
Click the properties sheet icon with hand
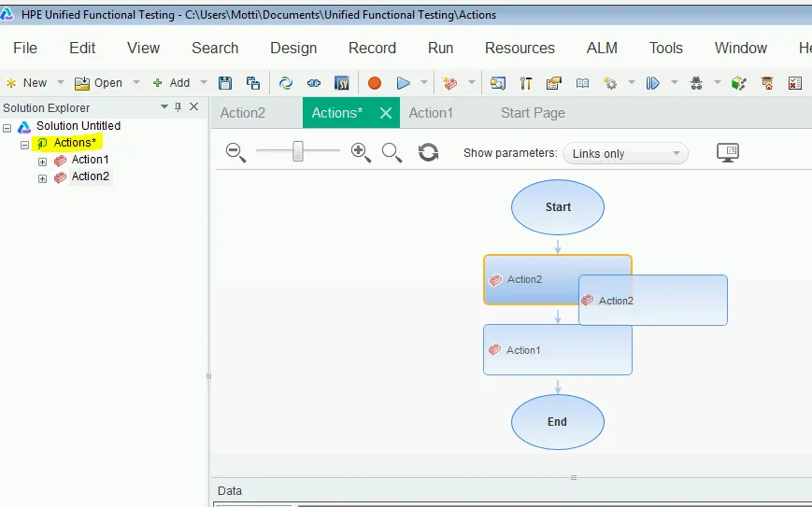[554, 83]
